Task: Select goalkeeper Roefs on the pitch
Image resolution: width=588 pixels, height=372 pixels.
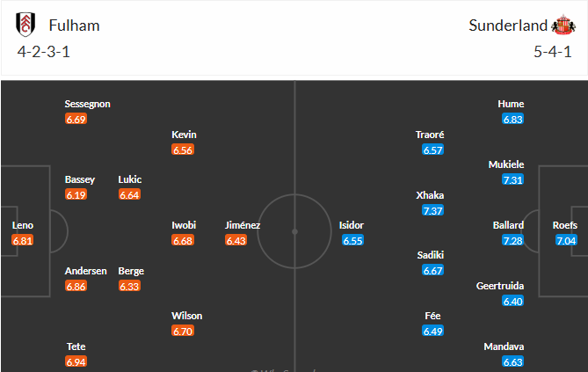Action: point(565,225)
